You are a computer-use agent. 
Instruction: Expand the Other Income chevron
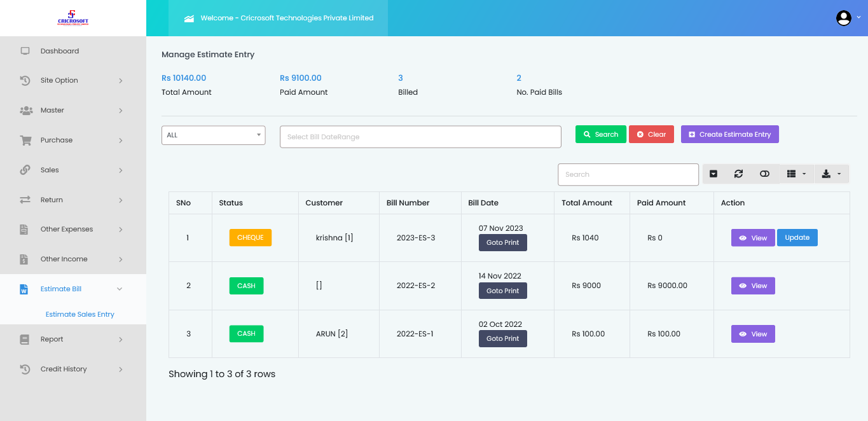[x=121, y=259]
